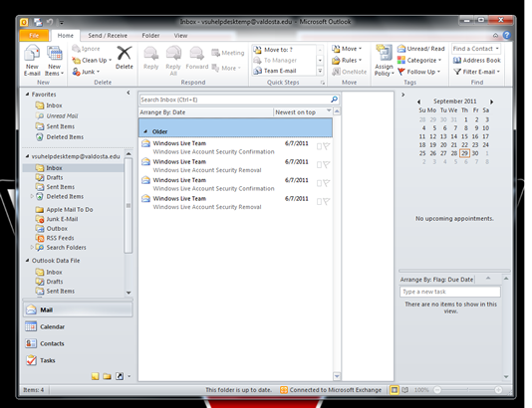Click the Ignore button

86,49
